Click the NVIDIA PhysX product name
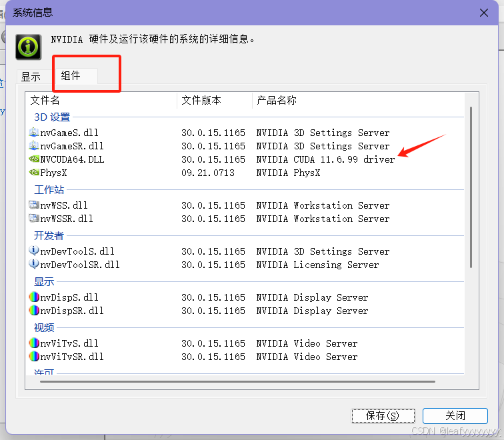Viewport: 504px width, 440px height. click(x=288, y=173)
